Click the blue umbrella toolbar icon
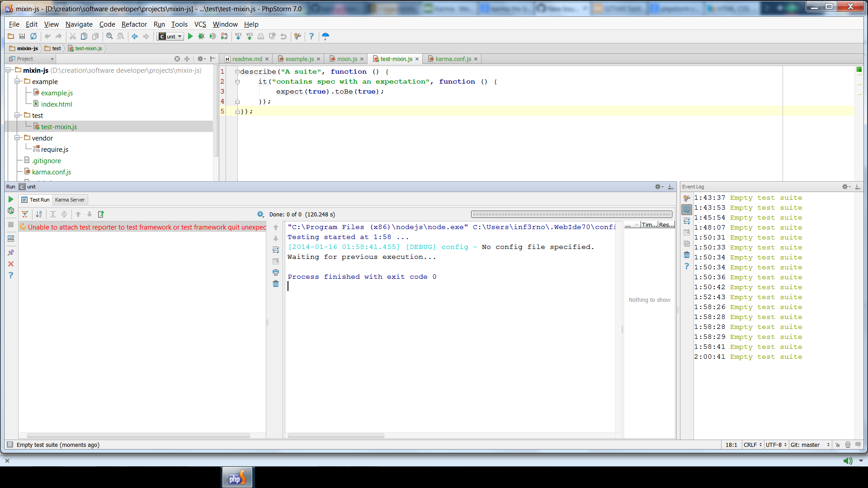868x488 pixels. [325, 36]
